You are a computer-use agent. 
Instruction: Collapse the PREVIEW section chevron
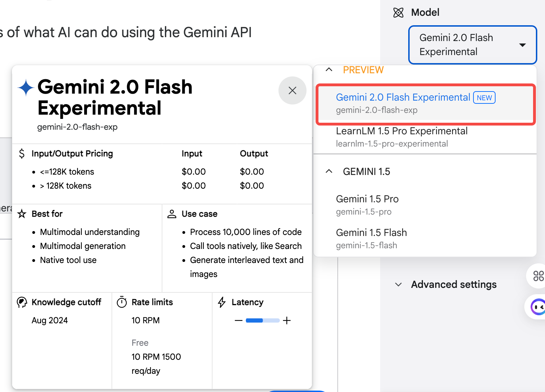(x=329, y=70)
